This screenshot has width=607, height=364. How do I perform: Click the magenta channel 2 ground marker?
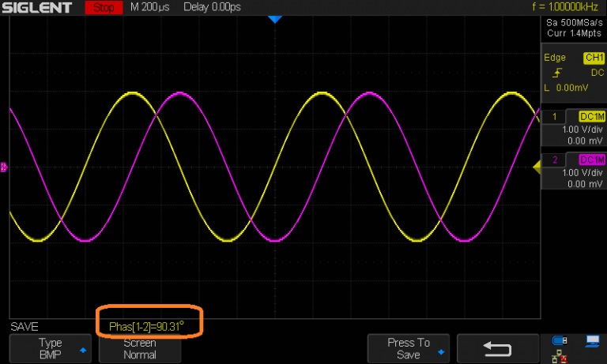click(4, 167)
